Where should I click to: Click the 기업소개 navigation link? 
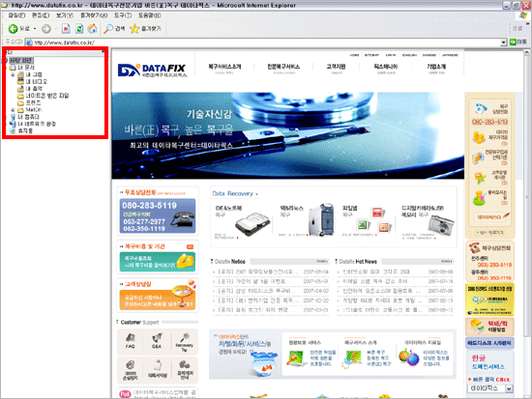pos(436,68)
